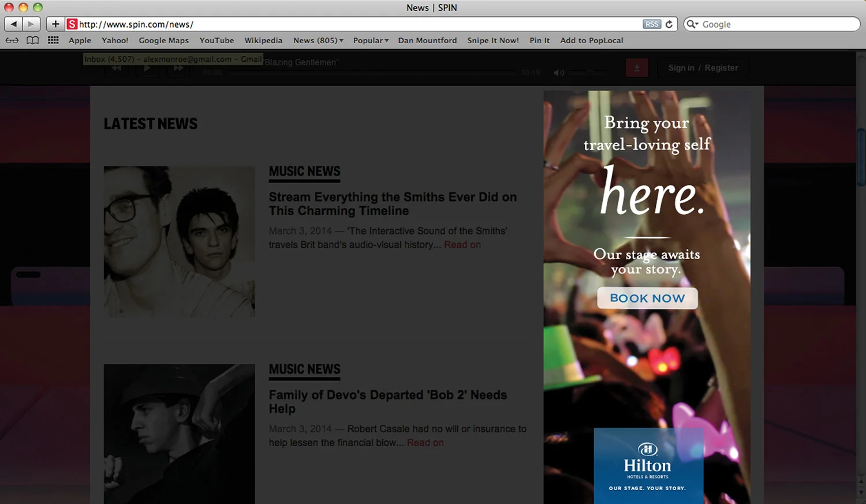Open the YouTube bookmark
The image size is (866, 504).
216,40
